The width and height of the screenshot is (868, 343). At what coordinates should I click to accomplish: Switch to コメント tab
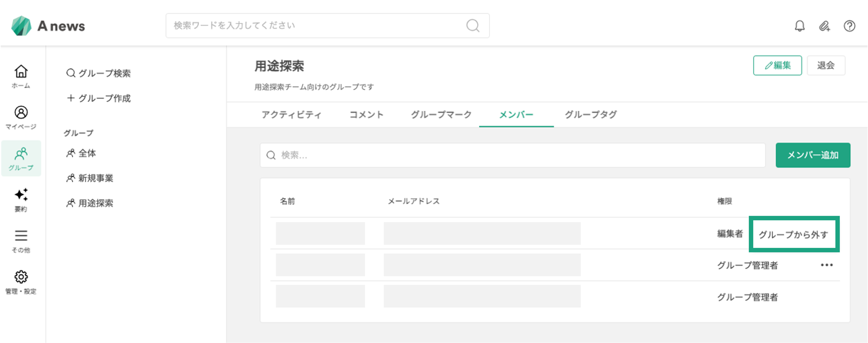(366, 115)
